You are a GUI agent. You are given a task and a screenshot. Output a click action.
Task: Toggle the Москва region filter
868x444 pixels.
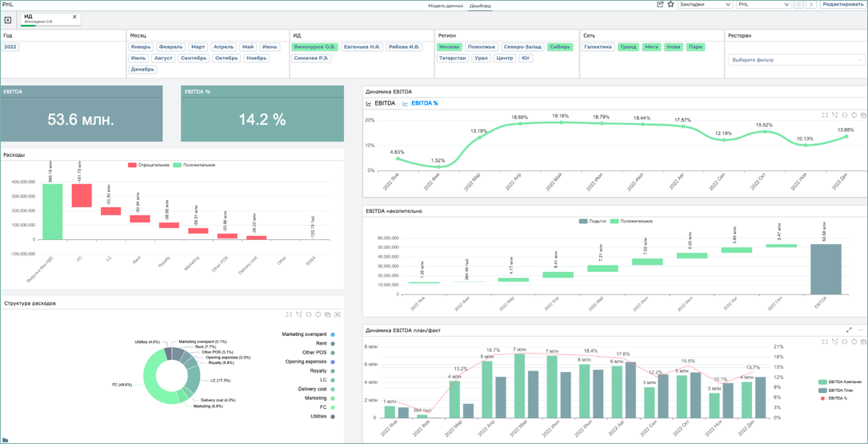[448, 47]
